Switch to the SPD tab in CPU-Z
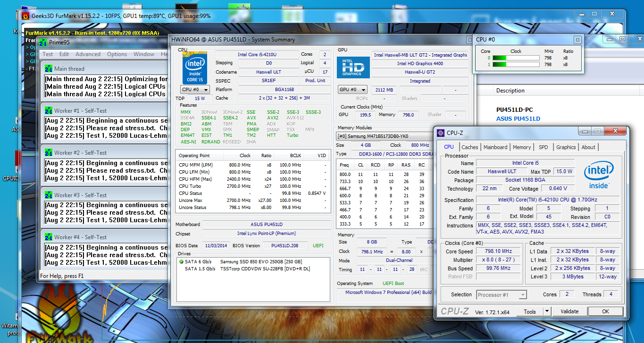 click(x=543, y=147)
